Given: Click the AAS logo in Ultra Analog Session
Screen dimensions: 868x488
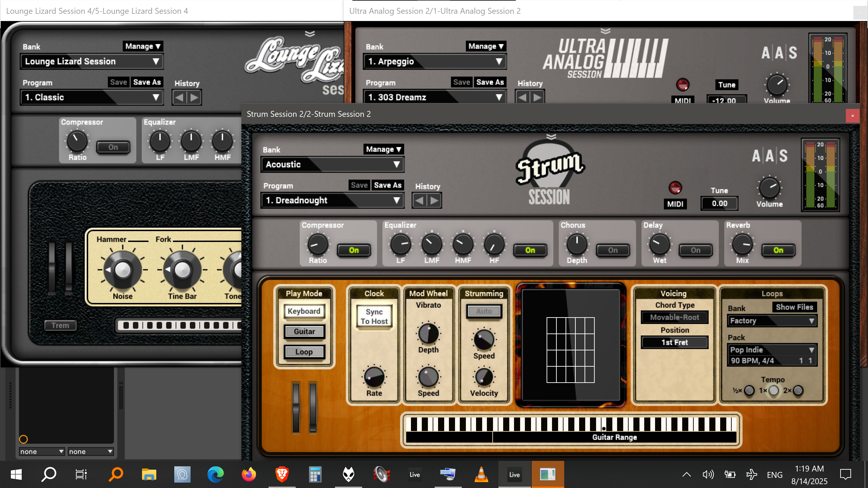Looking at the screenshot, I should (x=779, y=53).
